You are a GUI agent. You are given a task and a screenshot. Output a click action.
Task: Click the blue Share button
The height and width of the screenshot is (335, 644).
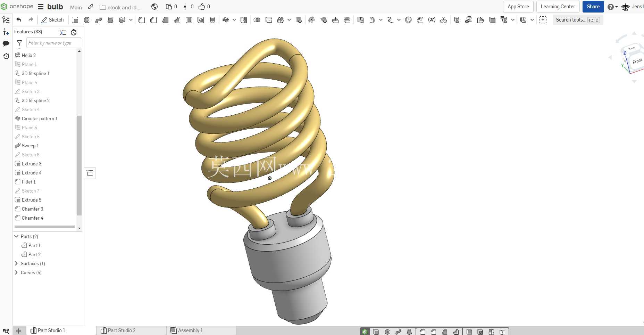coord(593,7)
